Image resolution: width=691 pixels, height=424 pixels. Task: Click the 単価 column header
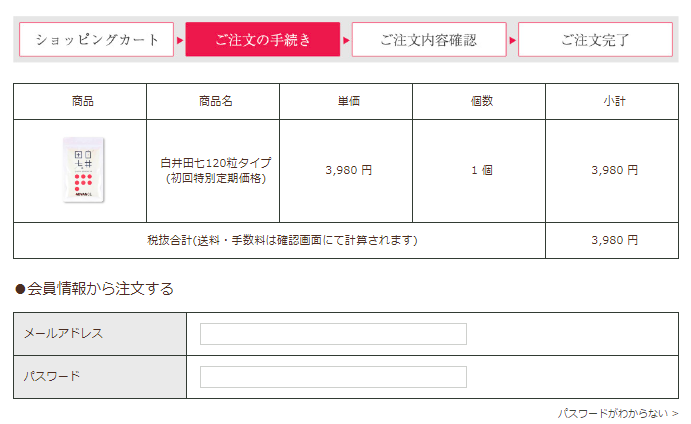(349, 101)
